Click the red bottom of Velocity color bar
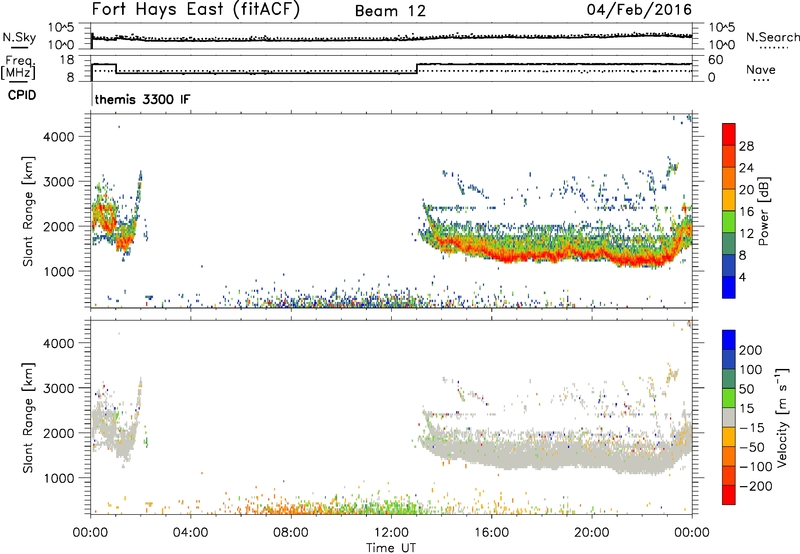This screenshot has height=554, width=800. pyautogui.click(x=729, y=495)
